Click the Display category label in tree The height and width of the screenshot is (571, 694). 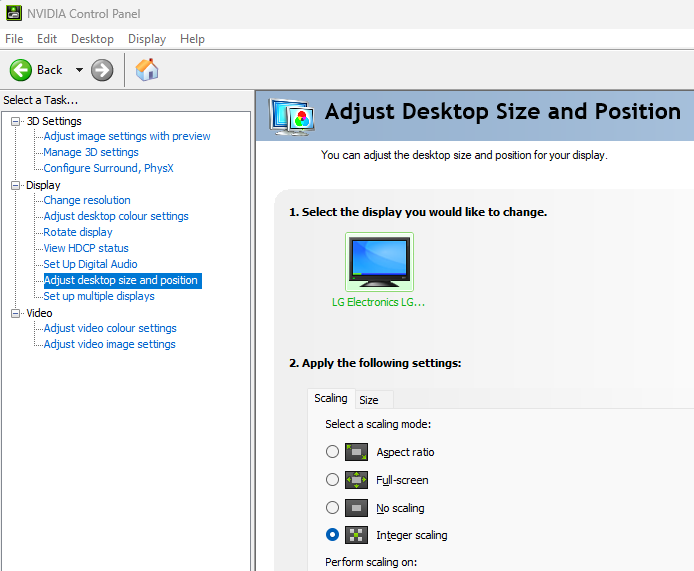pyautogui.click(x=43, y=185)
